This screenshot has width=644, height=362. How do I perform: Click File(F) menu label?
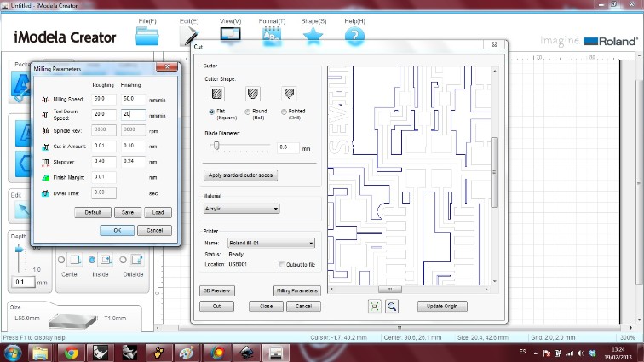coord(147,21)
